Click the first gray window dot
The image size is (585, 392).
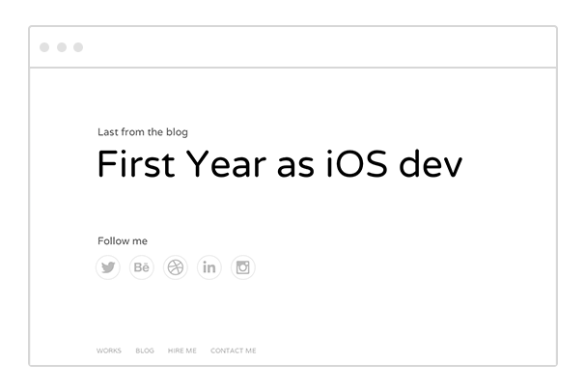pyautogui.click(x=44, y=47)
